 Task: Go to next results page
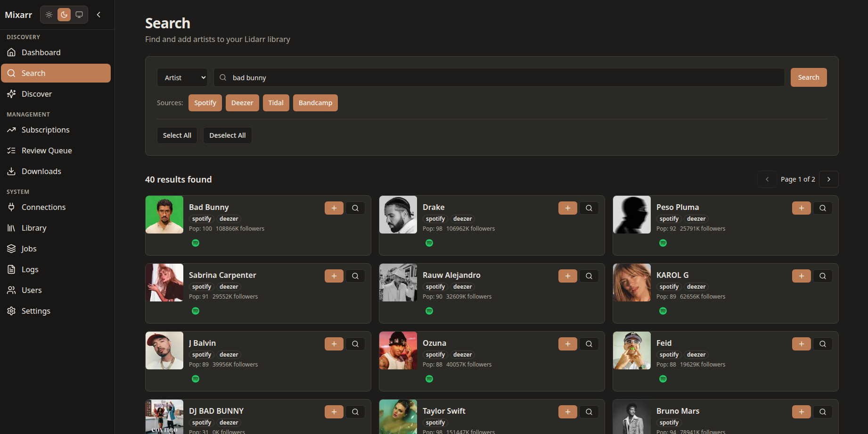pyautogui.click(x=828, y=179)
